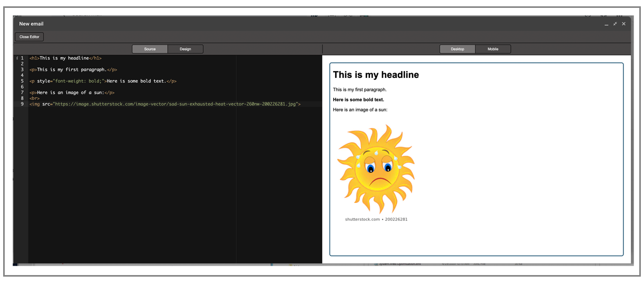Click the sun paragraph code on line 7
Viewport: 644px width, 284px height.
click(x=72, y=93)
